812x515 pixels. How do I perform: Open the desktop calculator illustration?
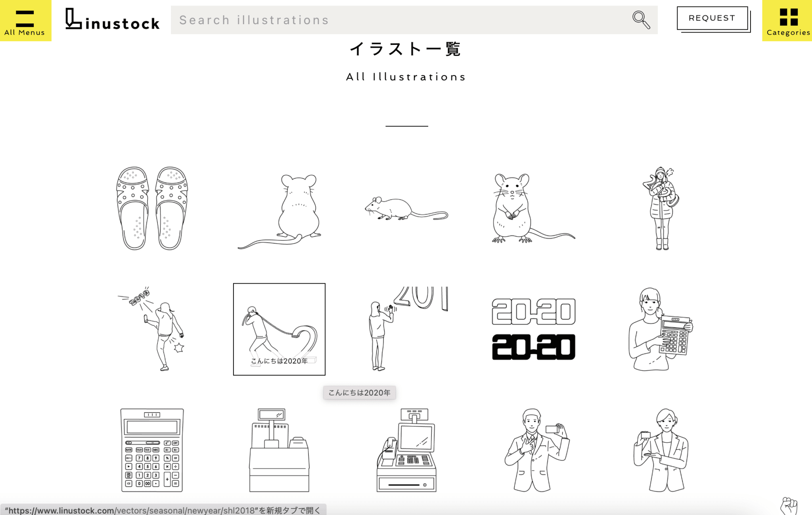point(152,450)
